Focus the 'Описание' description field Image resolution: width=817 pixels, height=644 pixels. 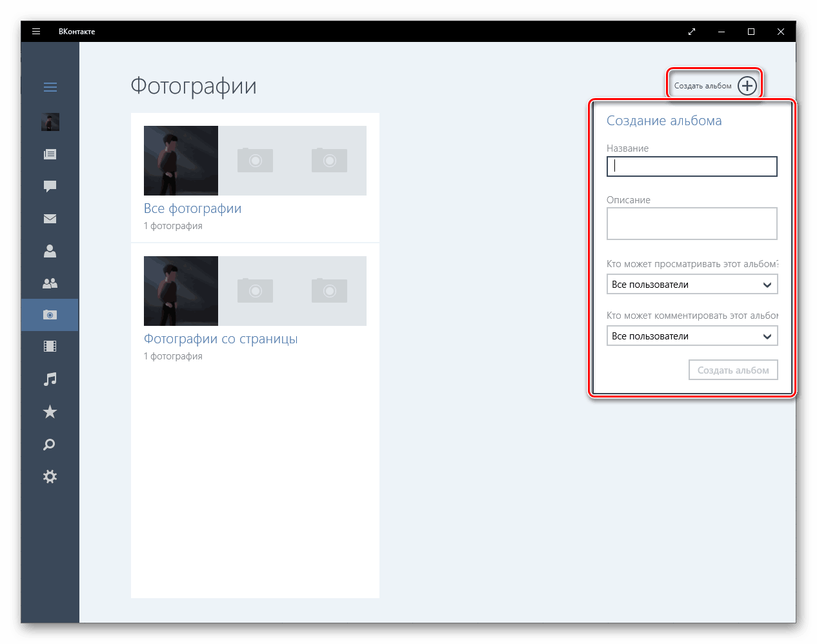click(692, 223)
